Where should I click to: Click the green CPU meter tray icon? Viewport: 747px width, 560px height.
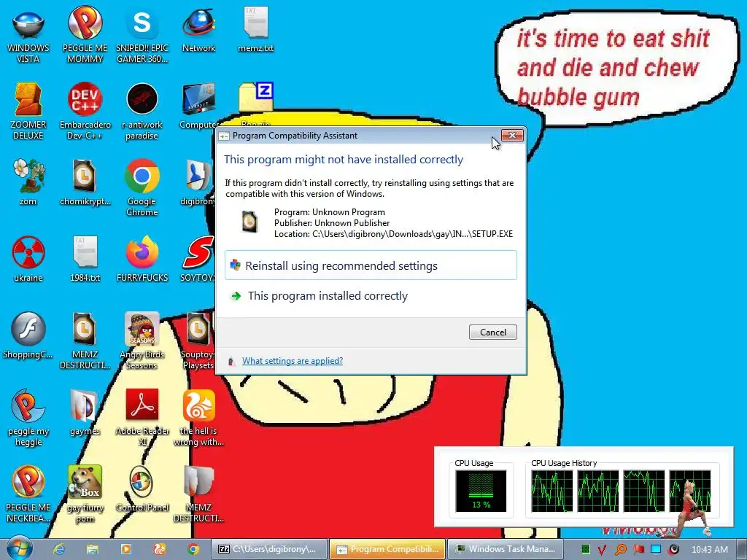[586, 550]
